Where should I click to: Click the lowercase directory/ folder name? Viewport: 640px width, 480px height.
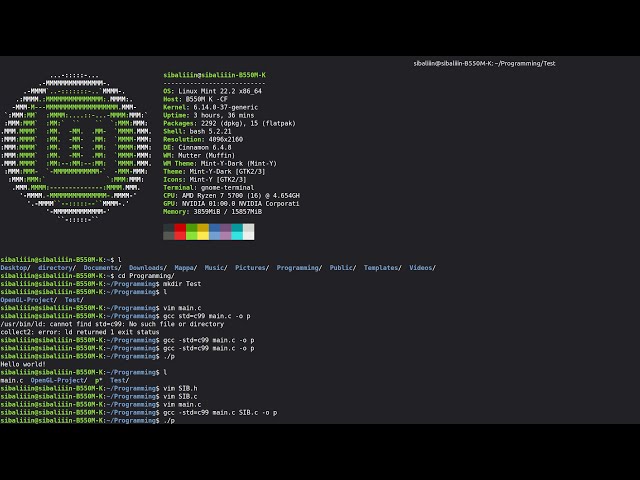pos(57,268)
